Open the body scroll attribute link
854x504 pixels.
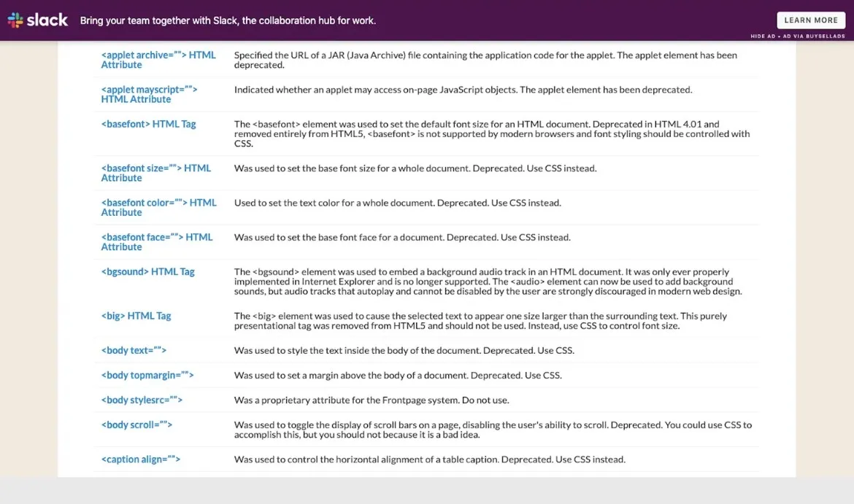[x=136, y=424]
